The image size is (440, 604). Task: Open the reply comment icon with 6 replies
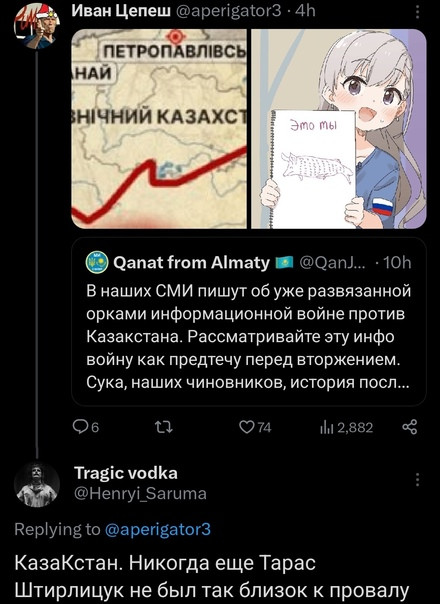coord(80,427)
